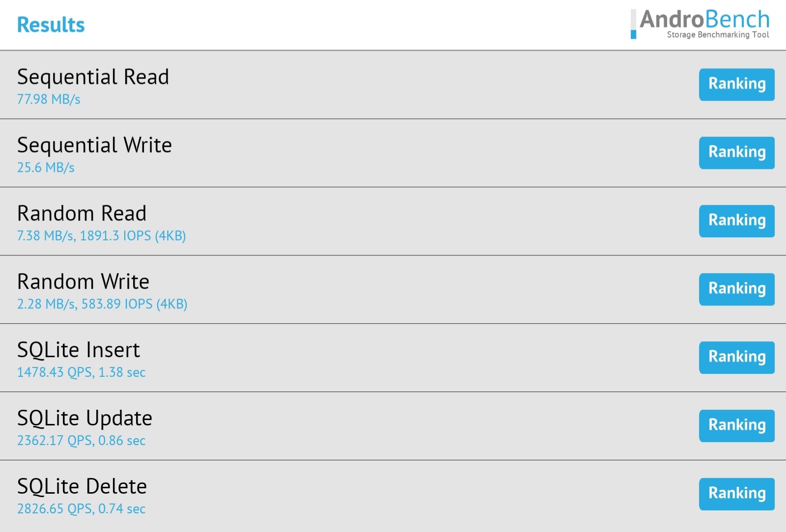
Task: Click the AndroBench logo
Action: tap(700, 24)
